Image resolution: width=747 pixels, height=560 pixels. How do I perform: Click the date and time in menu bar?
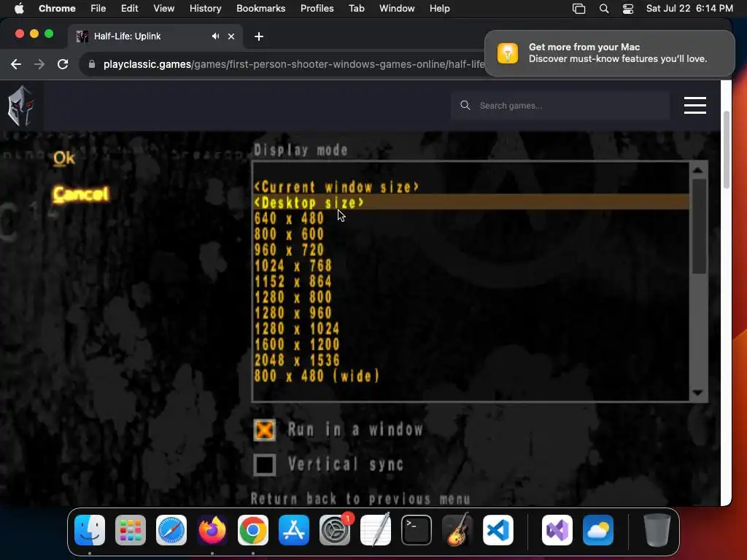(x=689, y=9)
